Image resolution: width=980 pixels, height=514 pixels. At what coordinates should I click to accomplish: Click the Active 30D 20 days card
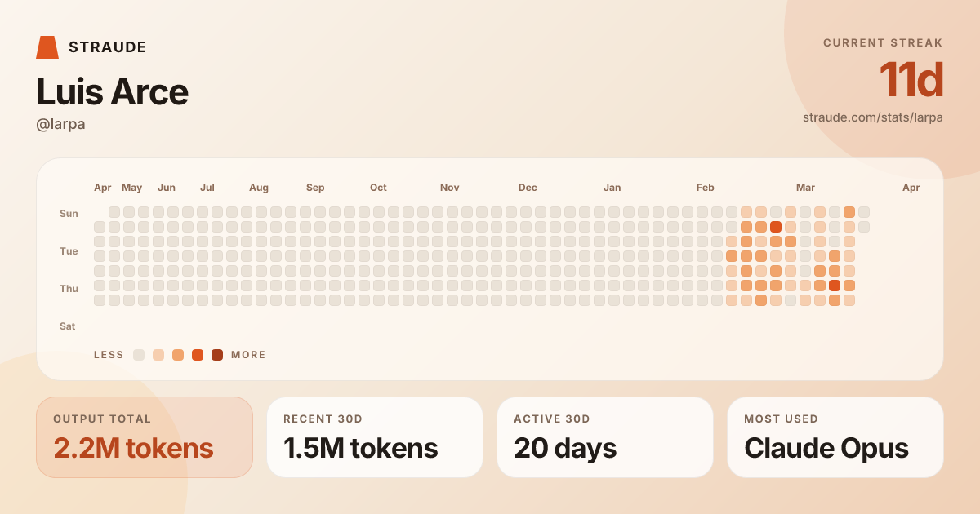click(605, 437)
